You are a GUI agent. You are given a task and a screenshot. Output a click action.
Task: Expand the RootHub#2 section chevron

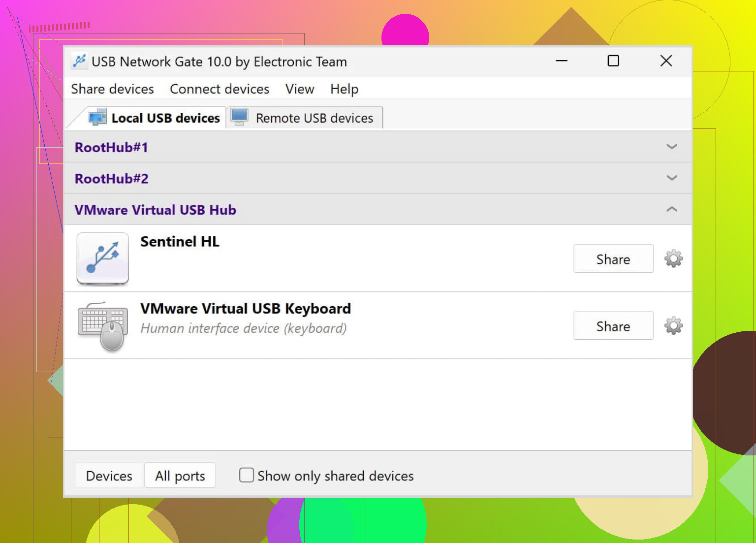672,178
